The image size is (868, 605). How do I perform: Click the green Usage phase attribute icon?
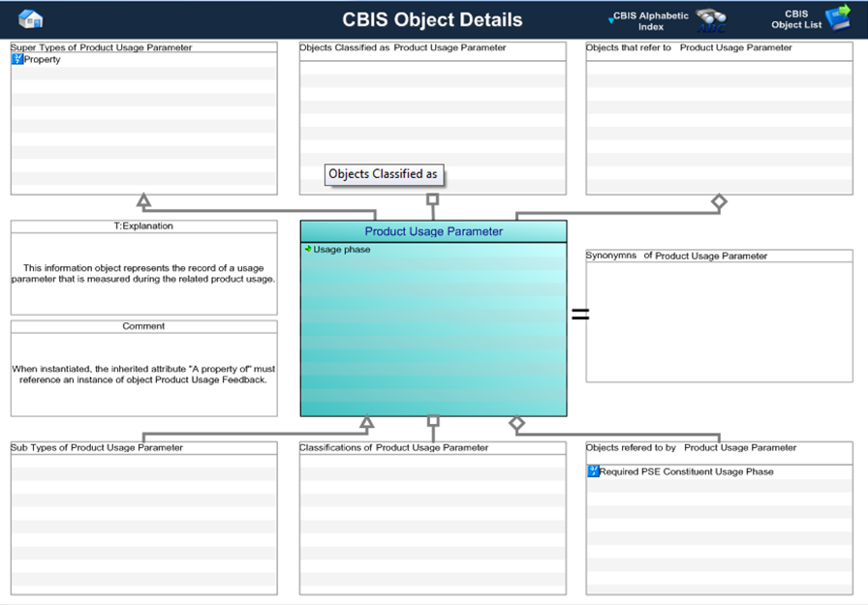(x=308, y=250)
